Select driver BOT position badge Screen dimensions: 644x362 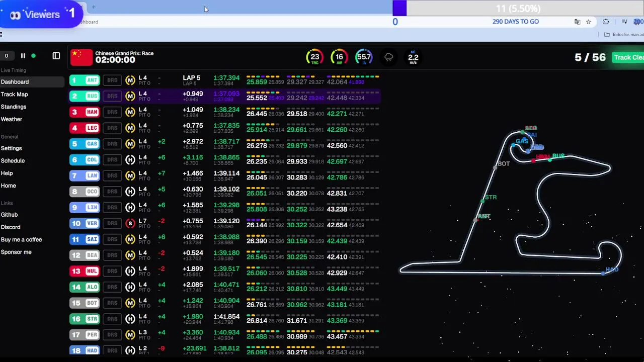coord(85,303)
